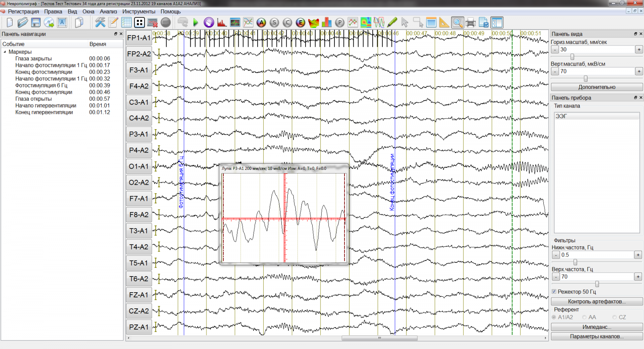Image resolution: width=644 pixels, height=349 pixels.
Task: Click the Контроль артефактов button
Action: 597,302
